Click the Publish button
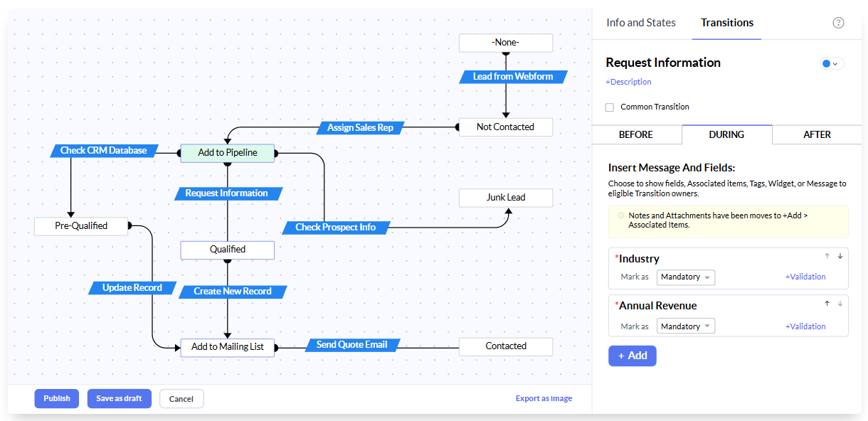This screenshot has width=868, height=421. pos(57,398)
